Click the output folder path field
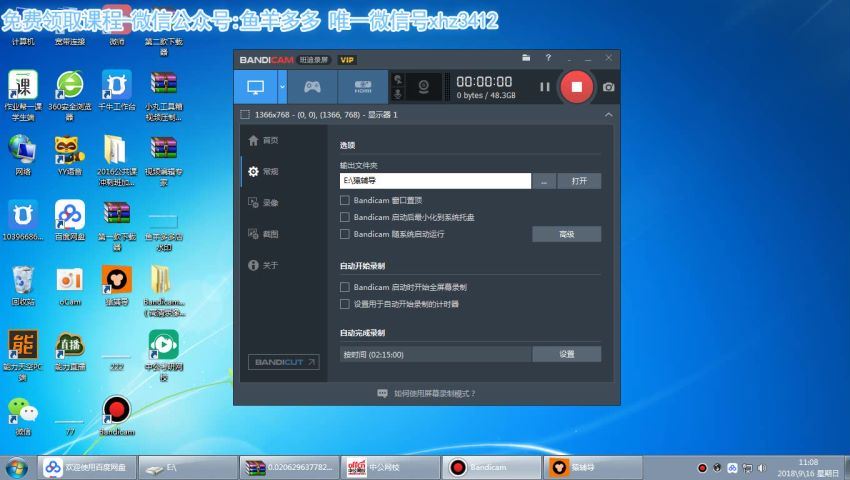The image size is (850, 480). click(x=435, y=181)
